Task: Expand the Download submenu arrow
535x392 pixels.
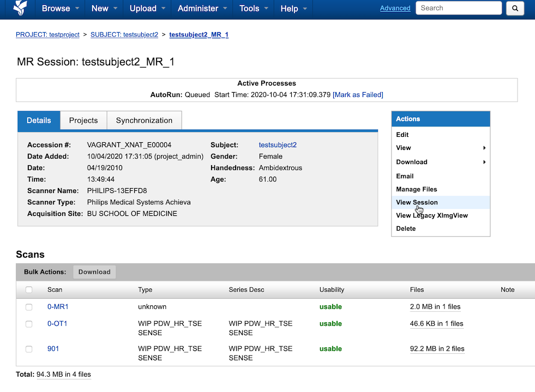Action: (484, 162)
